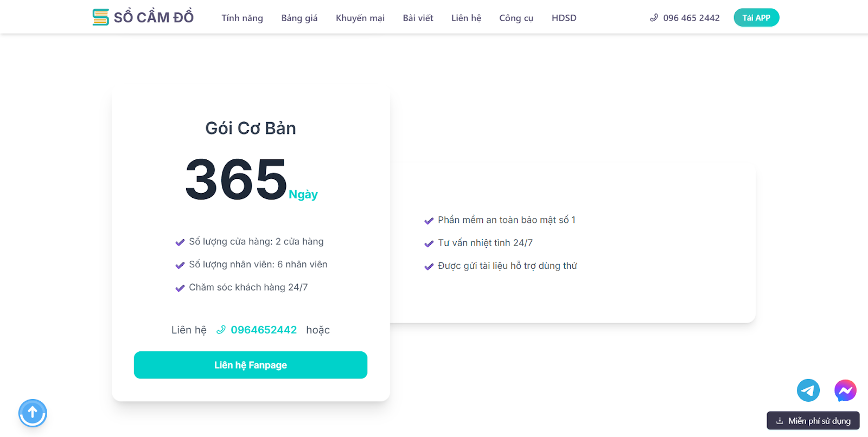Image resolution: width=868 pixels, height=437 pixels.
Task: Select Liên hệ in the navigation bar
Action: tap(466, 18)
